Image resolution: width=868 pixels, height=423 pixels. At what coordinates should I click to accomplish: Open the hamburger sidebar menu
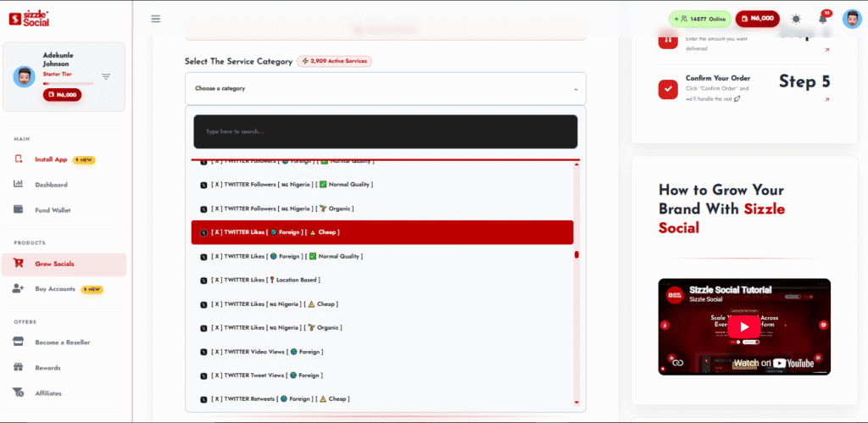point(156,19)
